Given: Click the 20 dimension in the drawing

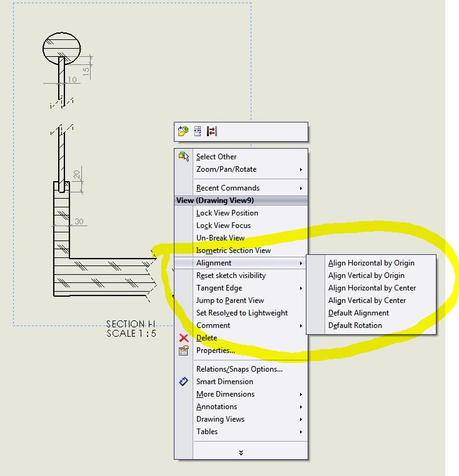Looking at the screenshot, I should pos(76,174).
